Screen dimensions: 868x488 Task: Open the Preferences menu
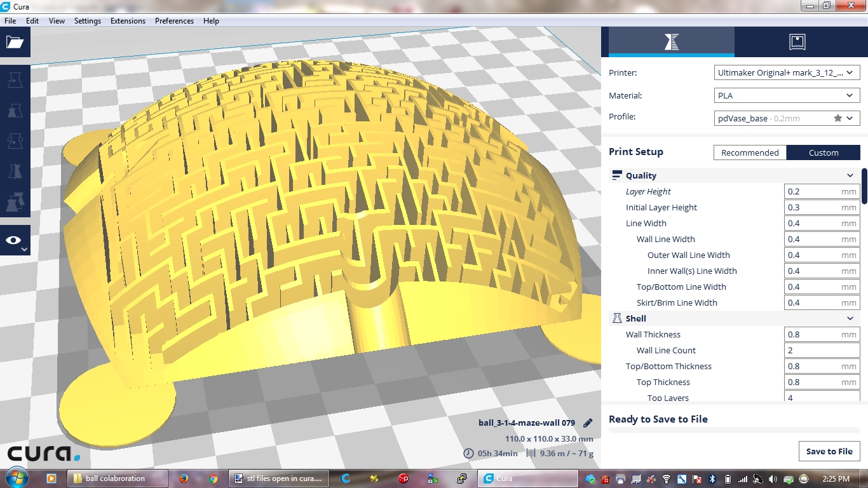[x=174, y=20]
